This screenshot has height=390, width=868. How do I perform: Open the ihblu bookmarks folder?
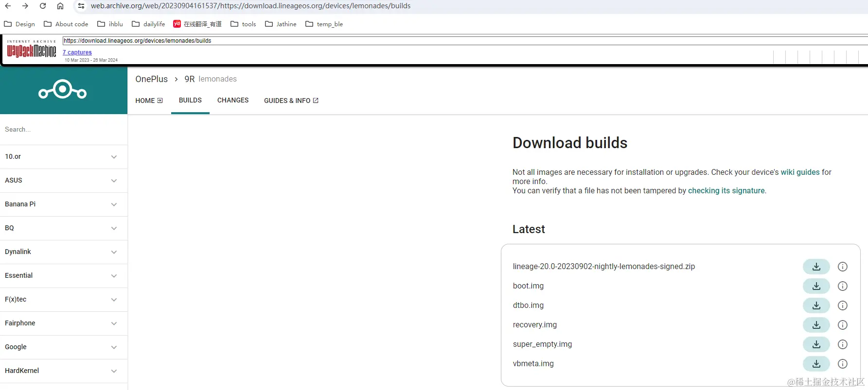pos(110,24)
